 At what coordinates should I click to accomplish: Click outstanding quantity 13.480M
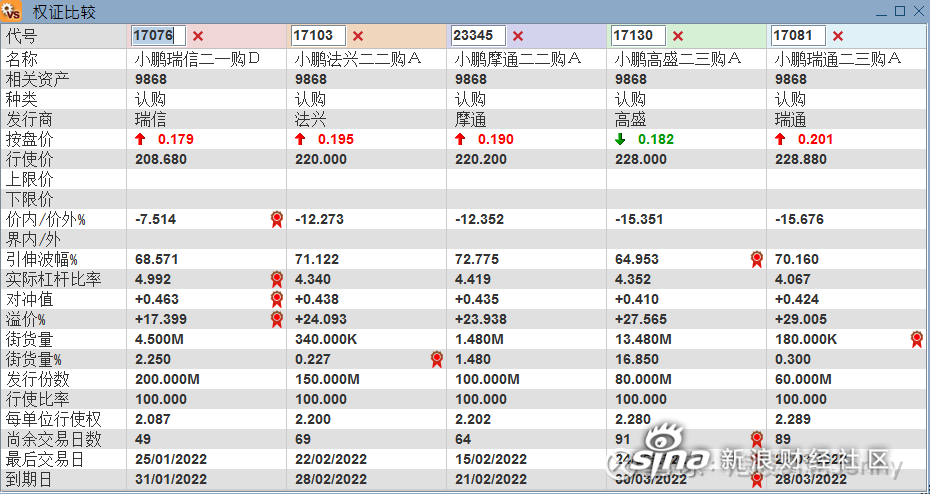(x=643, y=340)
